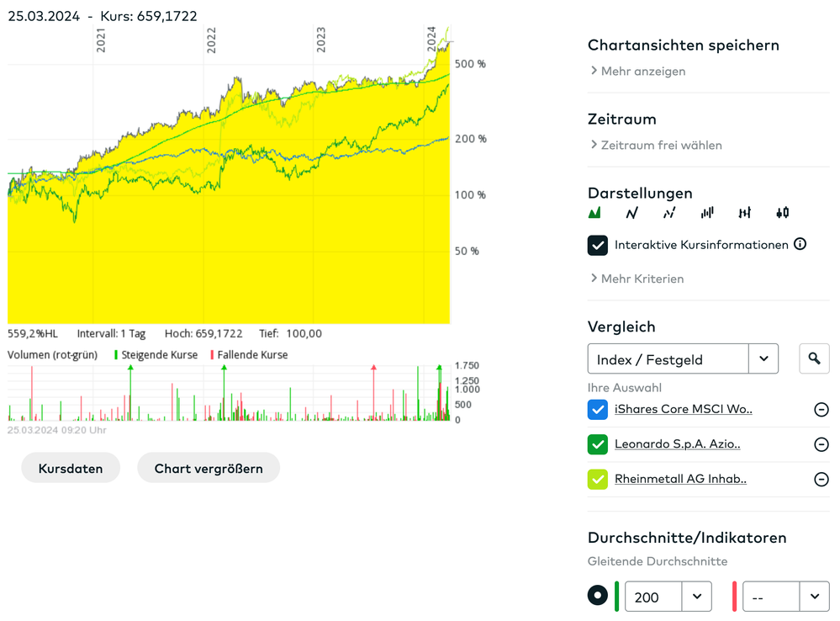Toggle iShares Core MSCI World checkbox

598,410
